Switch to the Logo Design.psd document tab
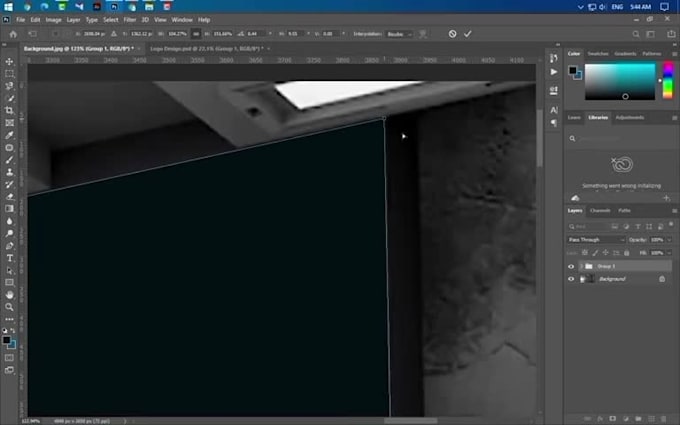Screen dimensions: 680x425 [206, 49]
